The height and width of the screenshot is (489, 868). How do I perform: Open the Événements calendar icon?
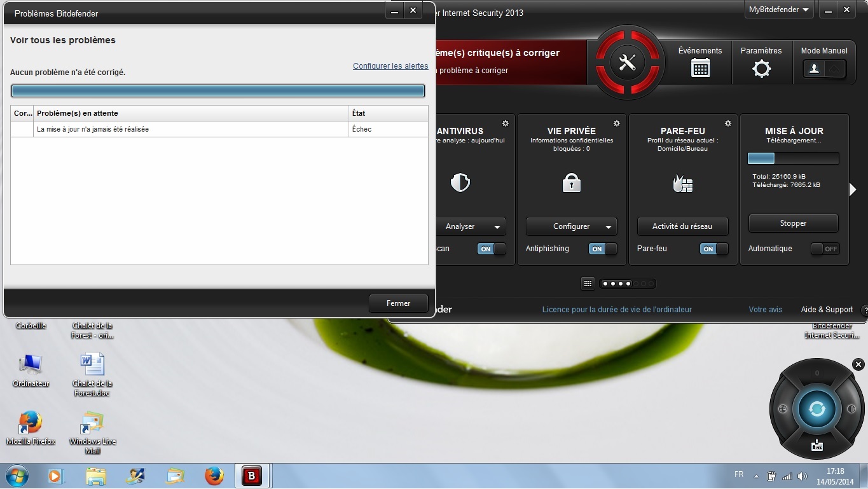(700, 68)
